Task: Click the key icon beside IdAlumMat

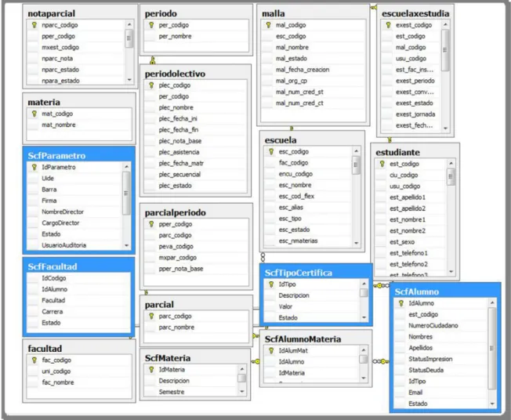Action: 271,350
